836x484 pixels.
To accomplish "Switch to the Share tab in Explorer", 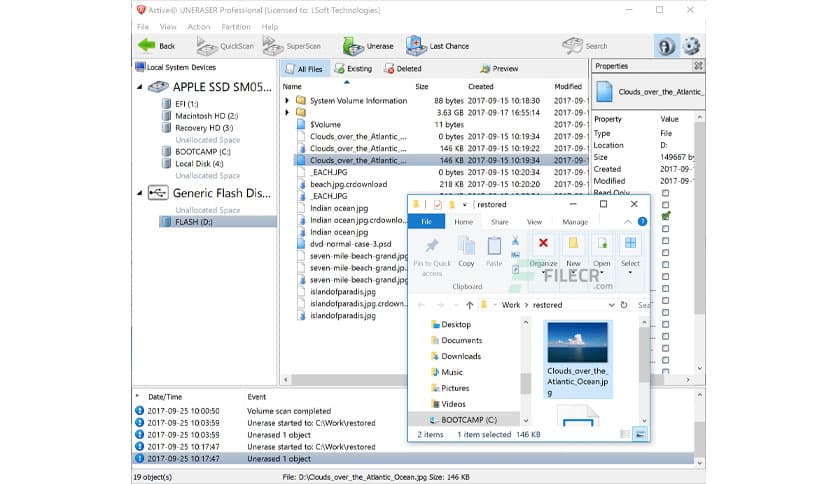I will tap(500, 222).
